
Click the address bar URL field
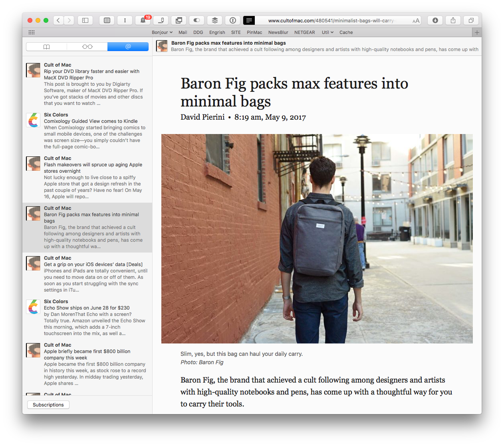pyautogui.click(x=331, y=20)
